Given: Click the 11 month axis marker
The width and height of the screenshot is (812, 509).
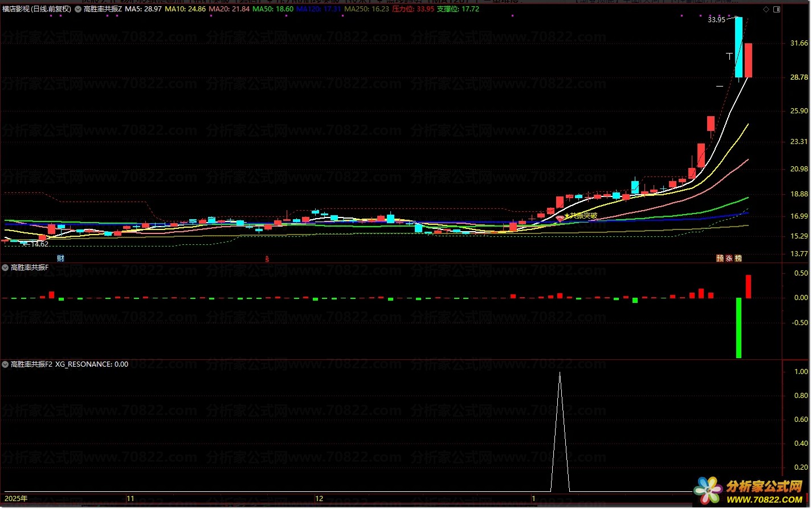Looking at the screenshot, I should (x=130, y=498).
